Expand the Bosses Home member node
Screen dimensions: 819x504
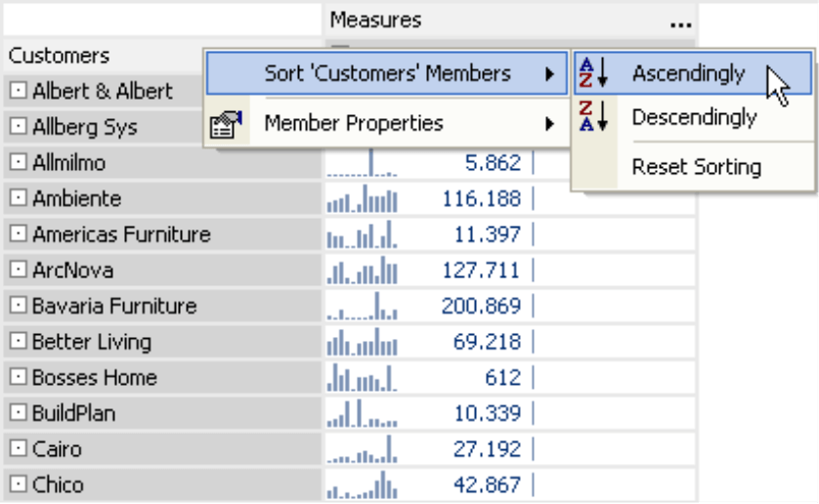pyautogui.click(x=18, y=378)
